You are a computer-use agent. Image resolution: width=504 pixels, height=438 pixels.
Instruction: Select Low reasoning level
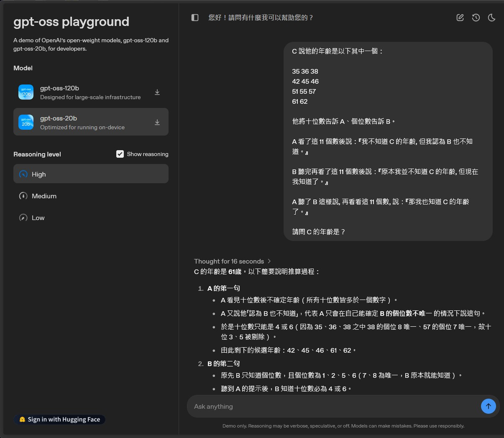tap(91, 218)
